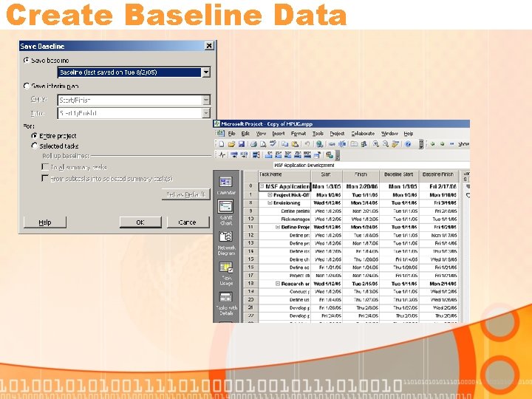The height and width of the screenshot is (399, 532).
Task: Click the Zoom Out magnifier icon
Action: [x=386, y=144]
